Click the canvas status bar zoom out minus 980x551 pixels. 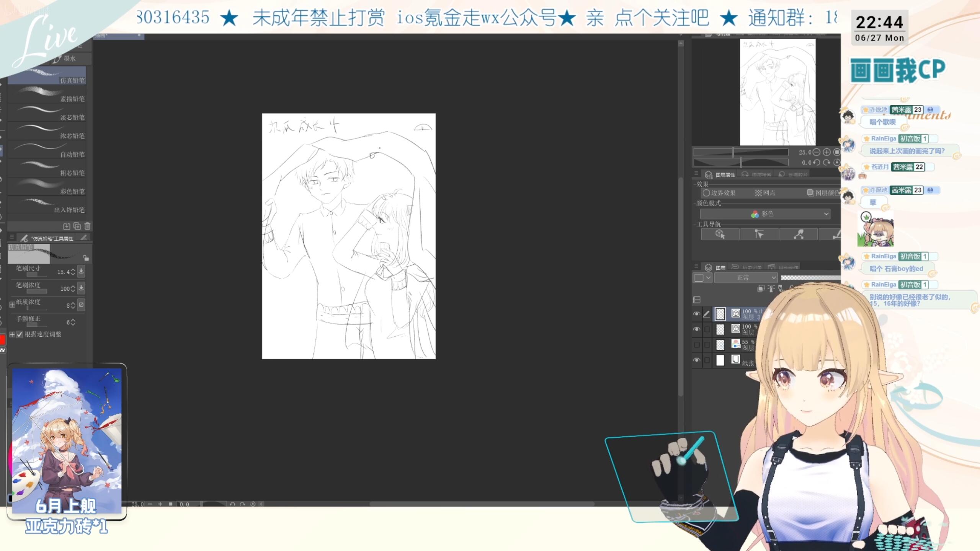click(150, 504)
